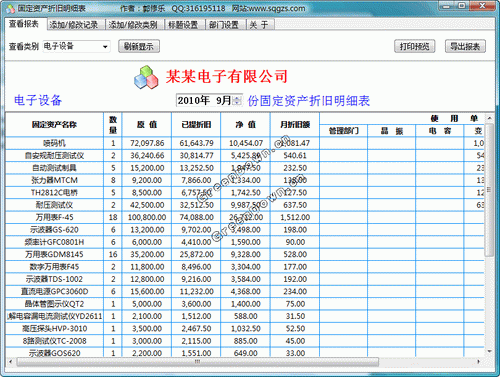Click the 固定资产名称 column header
Screen dimensions: 500x377
tap(55, 124)
